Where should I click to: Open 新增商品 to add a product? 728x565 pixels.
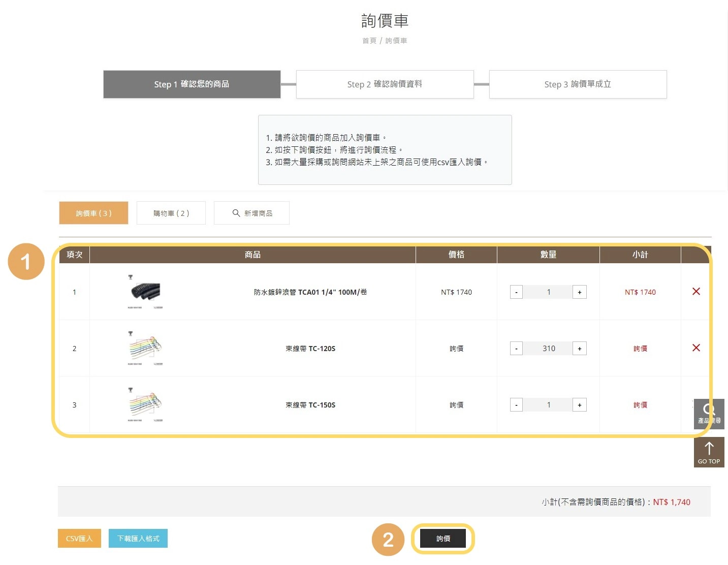251,213
